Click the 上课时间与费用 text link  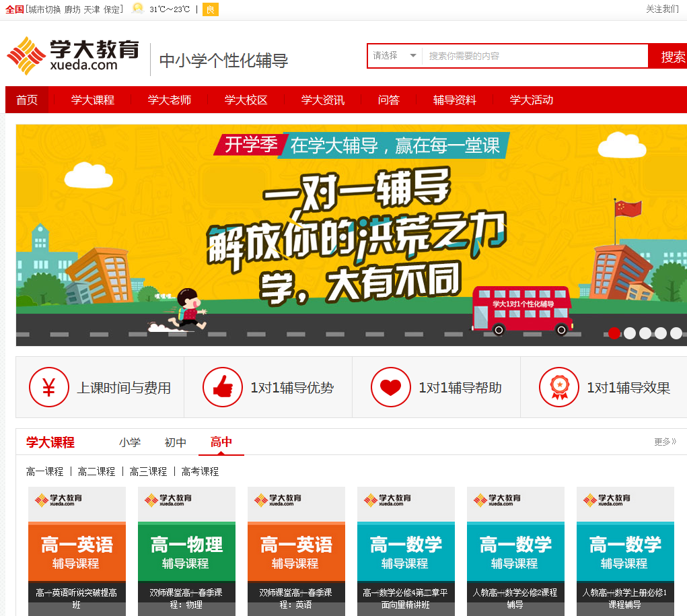point(124,388)
